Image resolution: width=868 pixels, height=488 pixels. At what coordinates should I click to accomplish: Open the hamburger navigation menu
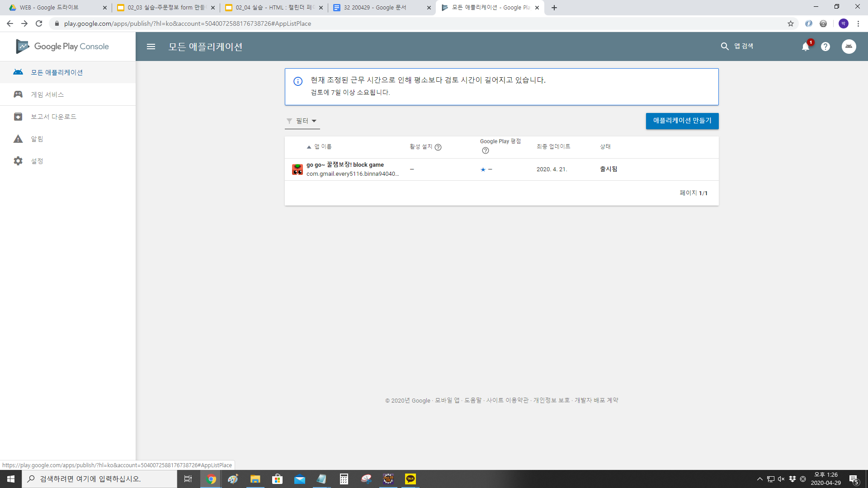pyautogui.click(x=151, y=47)
